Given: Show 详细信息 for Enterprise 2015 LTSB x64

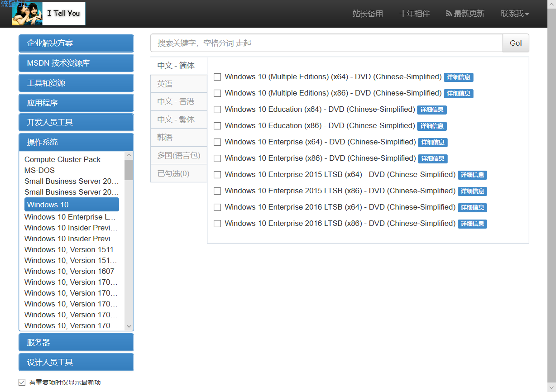Looking at the screenshot, I should (472, 175).
